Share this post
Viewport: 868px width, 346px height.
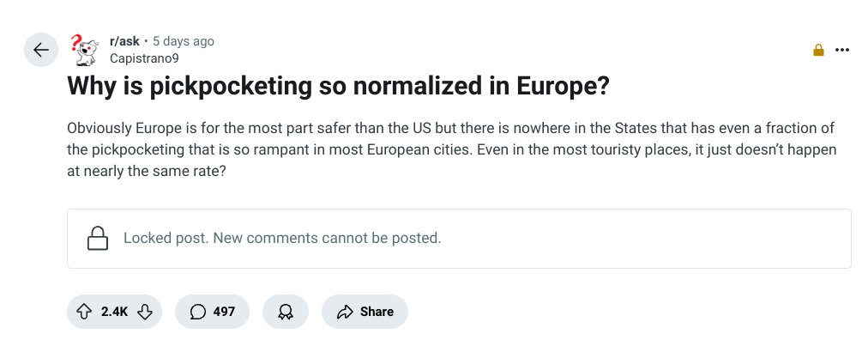point(365,312)
